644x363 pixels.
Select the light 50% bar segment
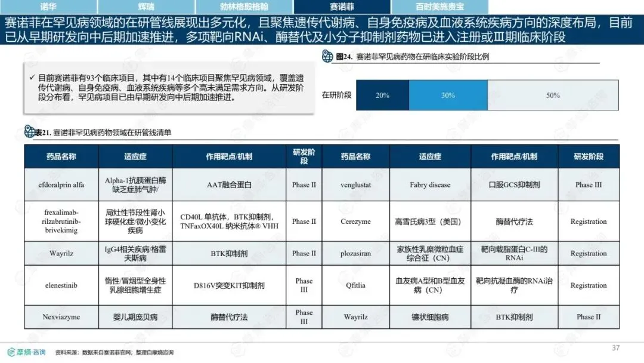(x=553, y=95)
